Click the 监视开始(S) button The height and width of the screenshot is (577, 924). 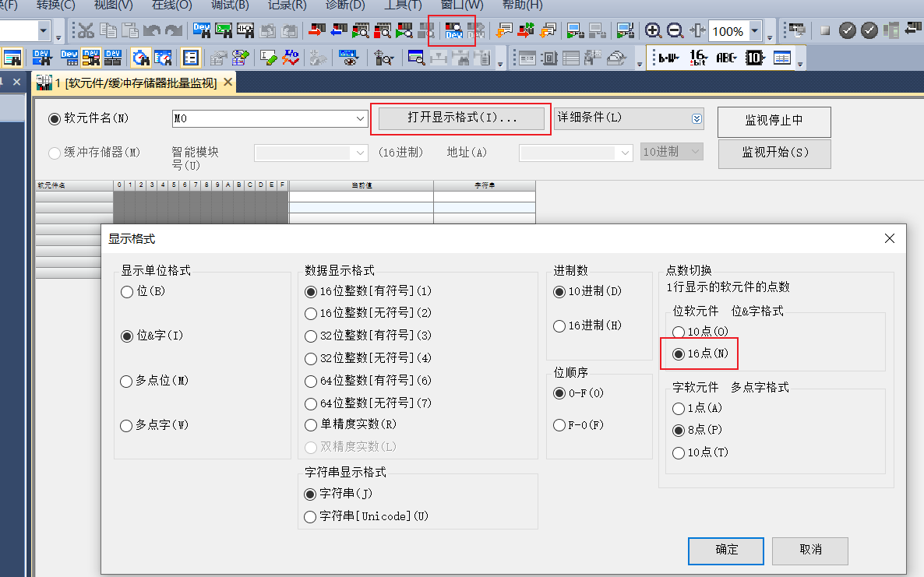coord(774,153)
